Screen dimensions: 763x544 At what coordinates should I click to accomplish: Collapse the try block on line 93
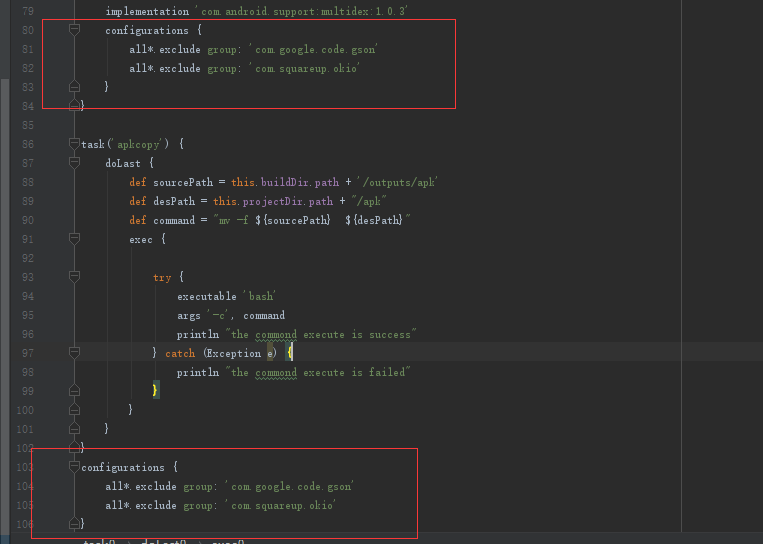[x=74, y=277]
